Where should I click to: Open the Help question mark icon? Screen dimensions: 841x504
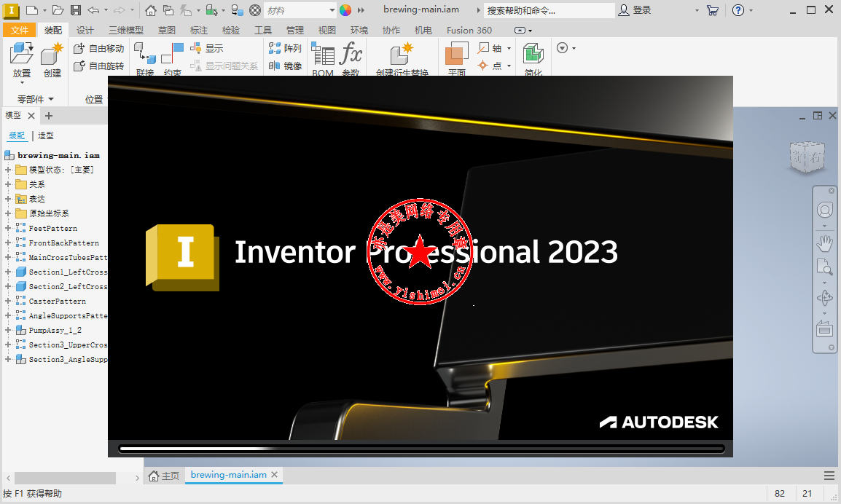pos(738,9)
